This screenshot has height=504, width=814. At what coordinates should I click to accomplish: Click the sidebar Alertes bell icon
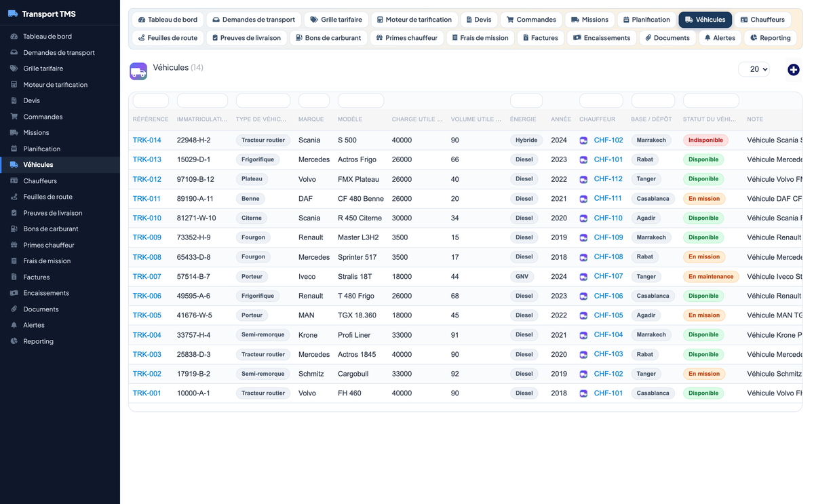pos(14,325)
